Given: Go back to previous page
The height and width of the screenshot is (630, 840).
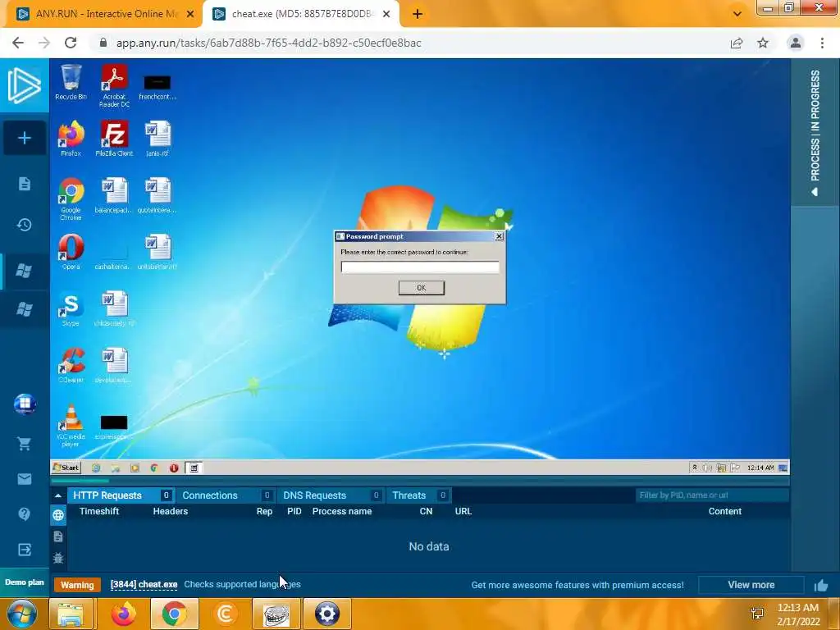Looking at the screenshot, I should 18,43.
